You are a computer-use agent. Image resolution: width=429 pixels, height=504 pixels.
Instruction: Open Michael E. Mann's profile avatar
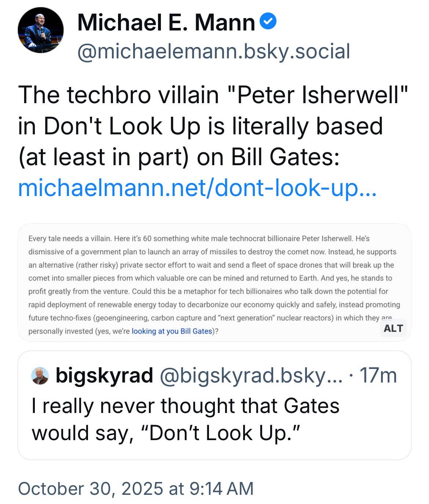pyautogui.click(x=40, y=30)
